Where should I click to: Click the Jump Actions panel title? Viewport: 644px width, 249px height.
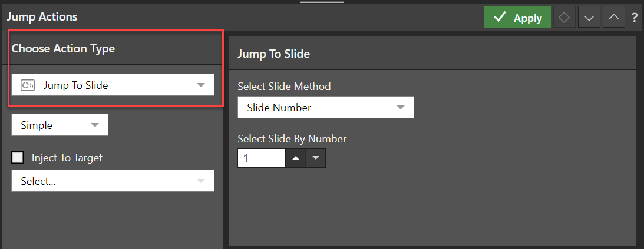pos(42,18)
